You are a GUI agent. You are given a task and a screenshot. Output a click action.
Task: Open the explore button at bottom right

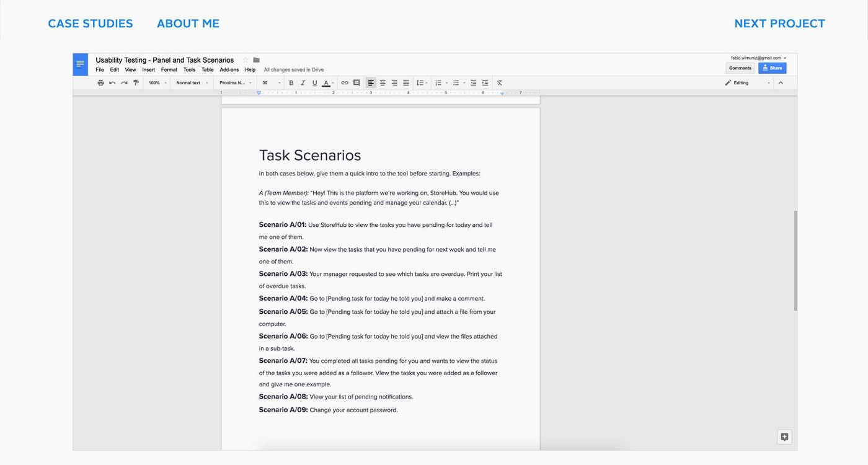click(x=784, y=437)
